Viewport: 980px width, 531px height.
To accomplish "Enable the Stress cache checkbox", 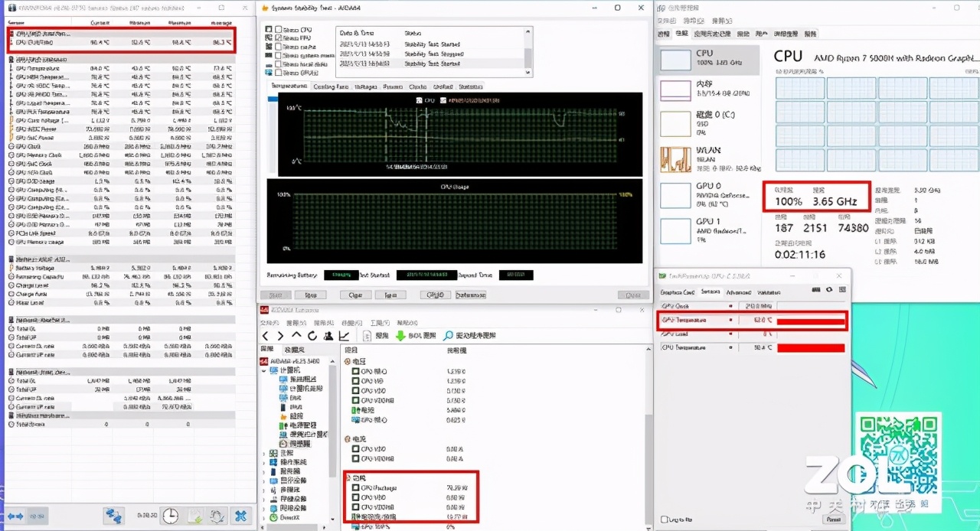I will (x=278, y=47).
